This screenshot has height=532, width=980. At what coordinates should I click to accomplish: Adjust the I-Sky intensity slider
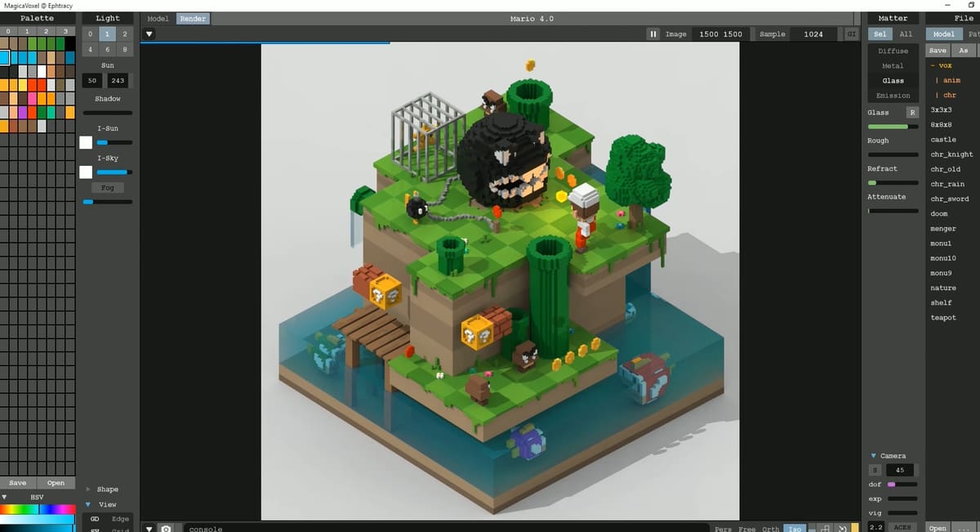pyautogui.click(x=114, y=172)
